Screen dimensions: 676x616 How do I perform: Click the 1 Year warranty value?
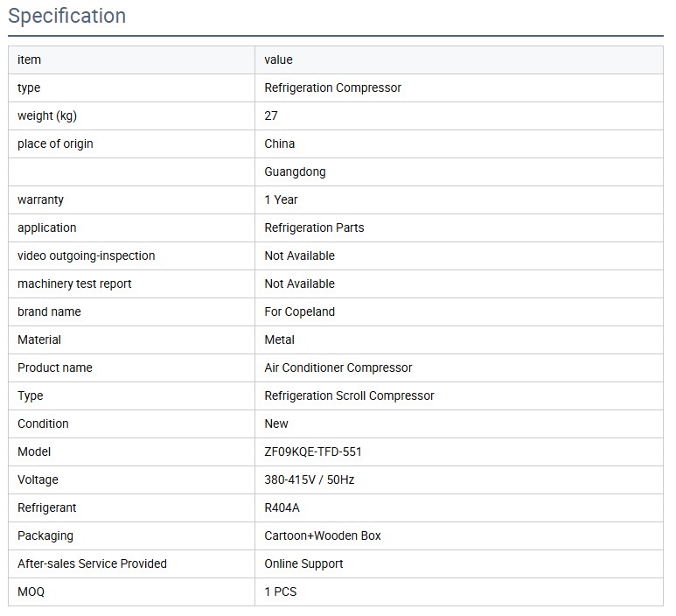tap(281, 199)
